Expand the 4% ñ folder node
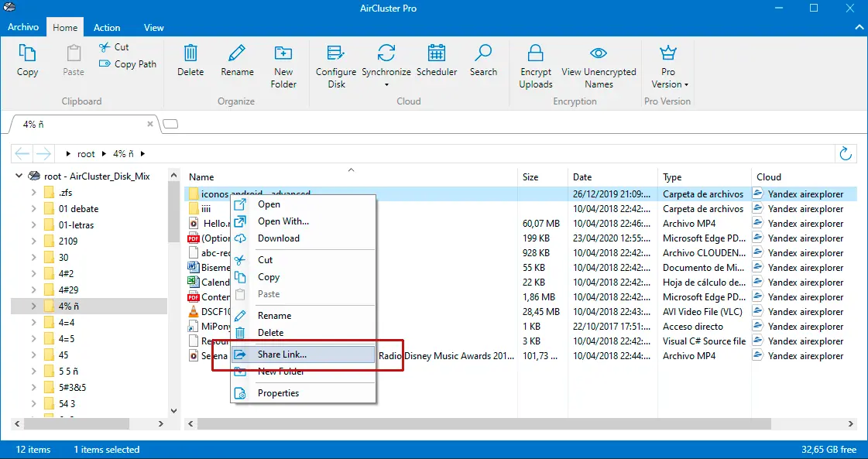Viewport: 868px width, 459px height. pyautogui.click(x=34, y=307)
